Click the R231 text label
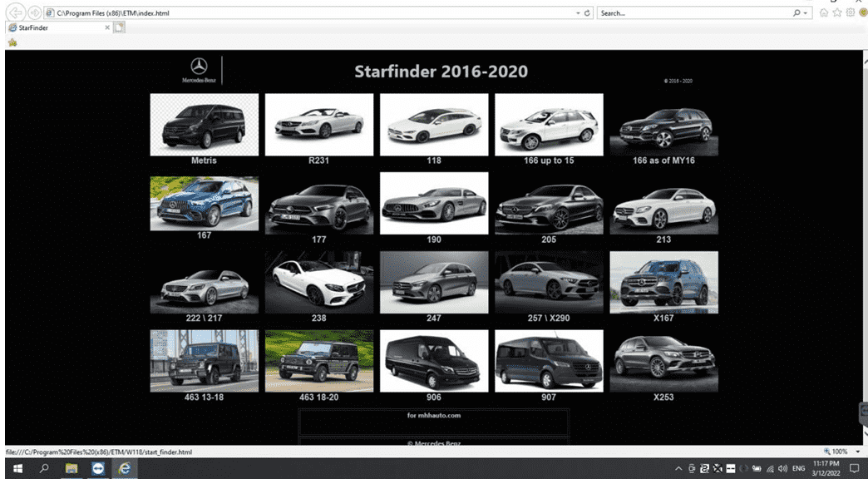This screenshot has width=868, height=479. point(319,160)
